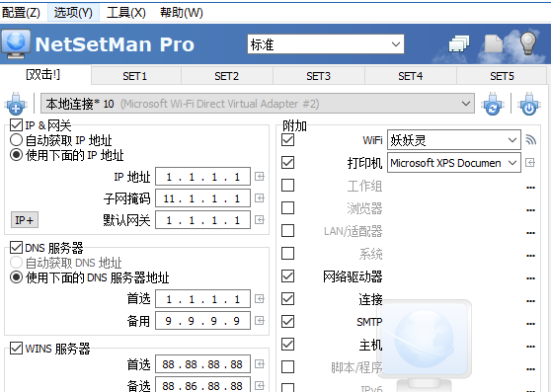Screen dimensions: 551x392
Task: Toggle the DNS 服务器 checkbox
Action: pyautogui.click(x=16, y=247)
